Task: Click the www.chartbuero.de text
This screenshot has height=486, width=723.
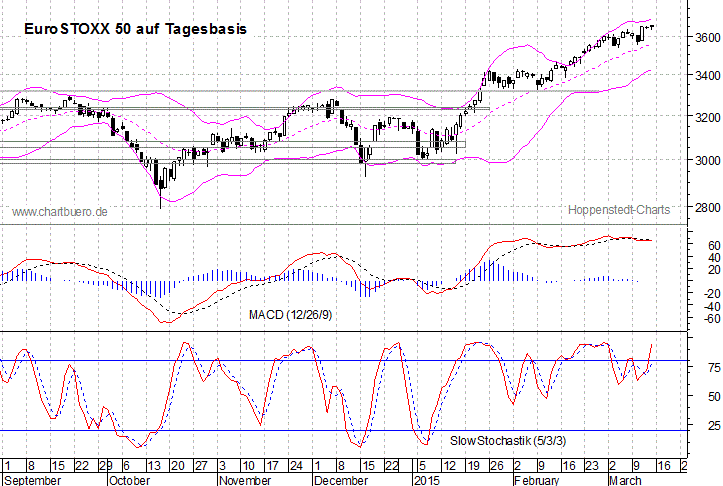Action: tap(60, 212)
